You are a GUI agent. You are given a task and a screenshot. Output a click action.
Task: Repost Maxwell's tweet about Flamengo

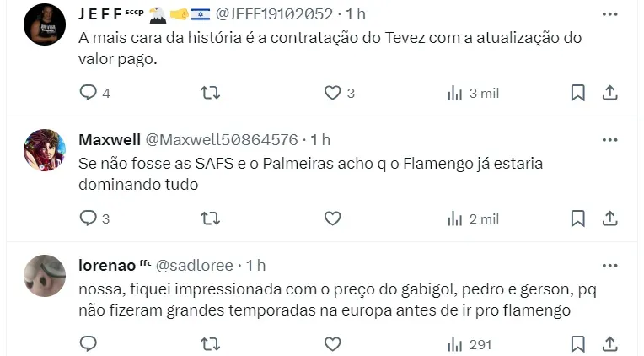(211, 218)
